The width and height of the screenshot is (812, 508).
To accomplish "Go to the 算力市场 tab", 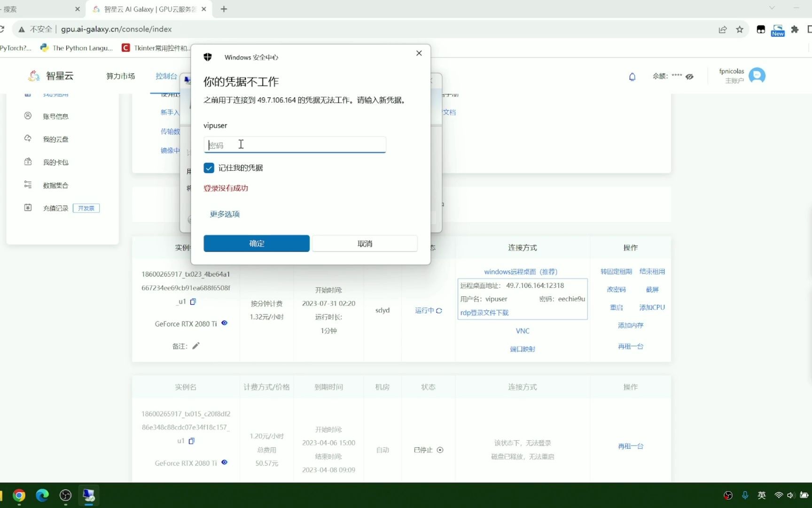I will [x=121, y=76].
